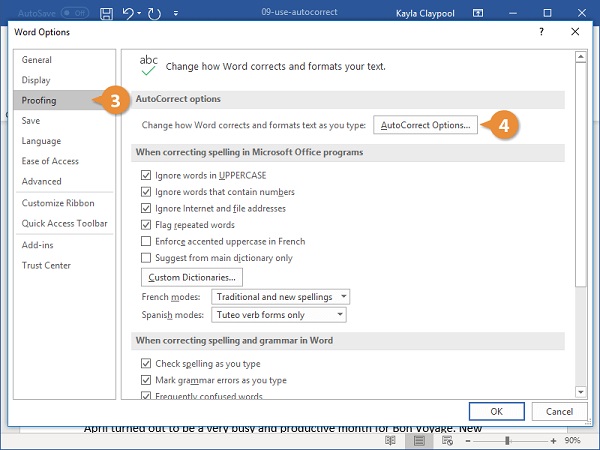
Task: Toggle Check spelling as you type
Action: tap(146, 363)
